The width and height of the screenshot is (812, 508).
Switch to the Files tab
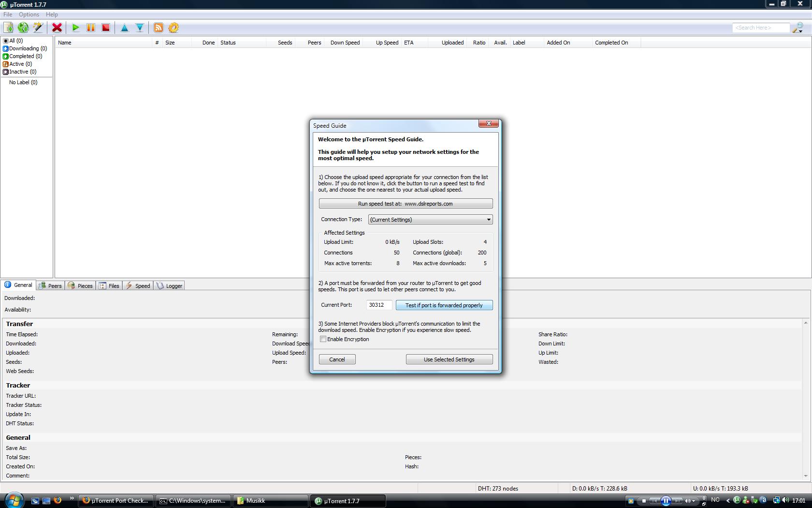(x=109, y=286)
